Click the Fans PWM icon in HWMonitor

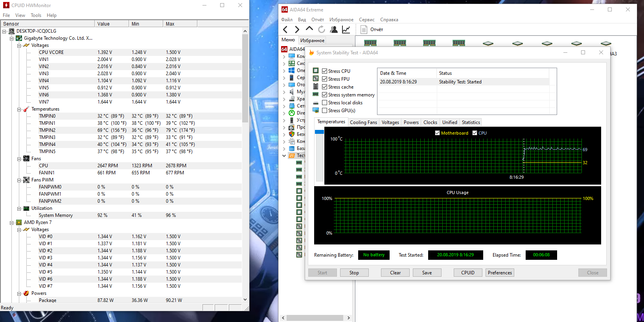(26, 180)
